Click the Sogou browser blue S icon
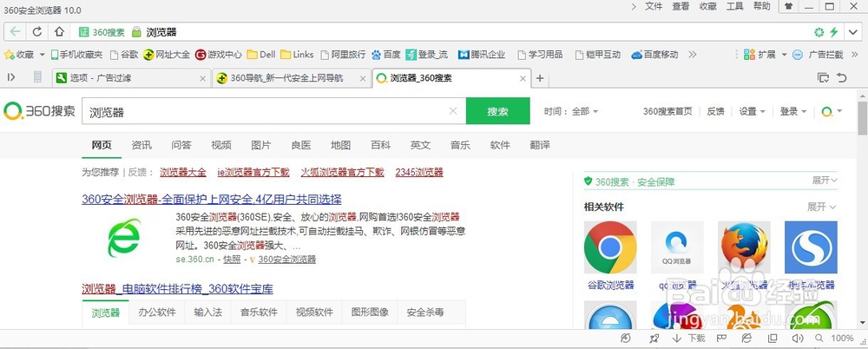 click(811, 247)
